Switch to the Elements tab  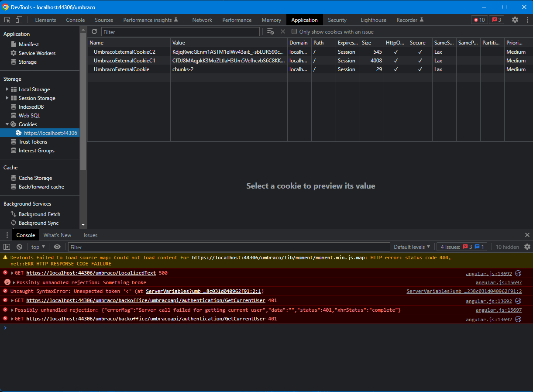point(45,20)
